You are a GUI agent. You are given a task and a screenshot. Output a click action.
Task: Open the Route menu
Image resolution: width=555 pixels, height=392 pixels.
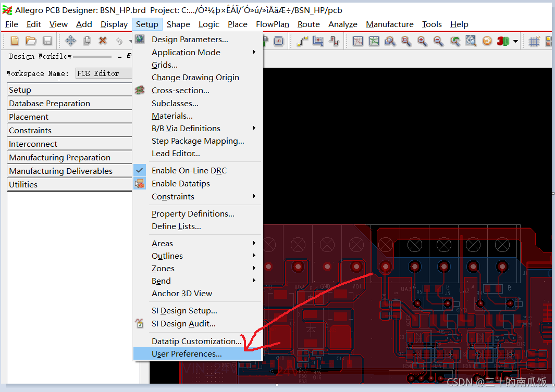click(x=309, y=24)
